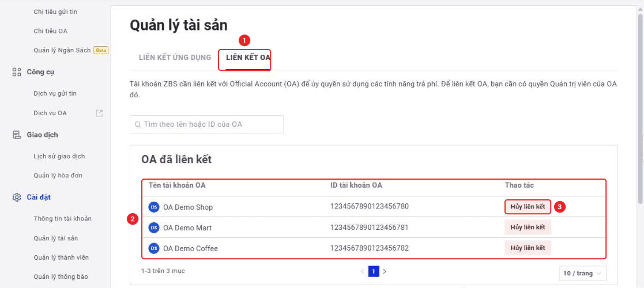Click the search magnifier icon
The height and width of the screenshot is (288, 644).
point(137,124)
